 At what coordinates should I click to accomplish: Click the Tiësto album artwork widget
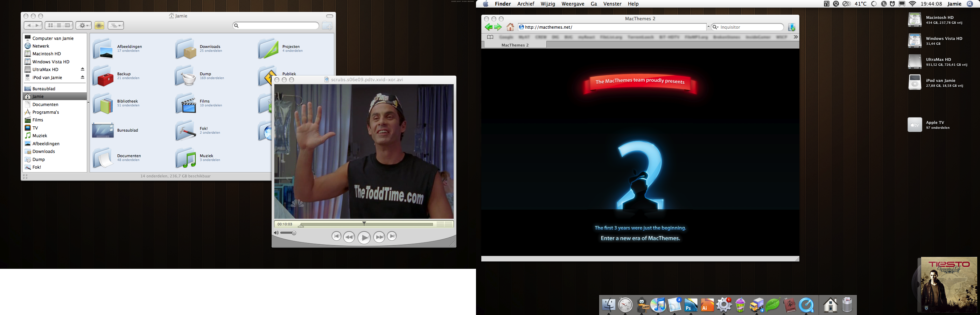click(x=948, y=285)
